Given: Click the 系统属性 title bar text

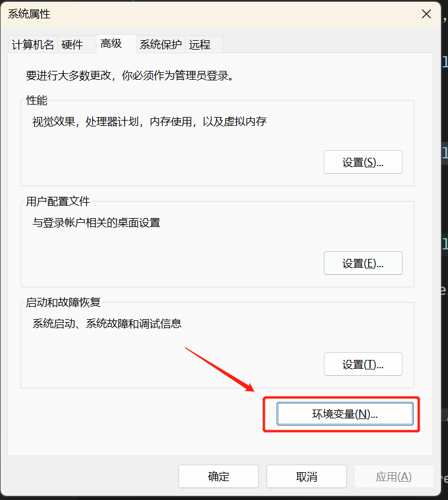Looking at the screenshot, I should point(29,14).
